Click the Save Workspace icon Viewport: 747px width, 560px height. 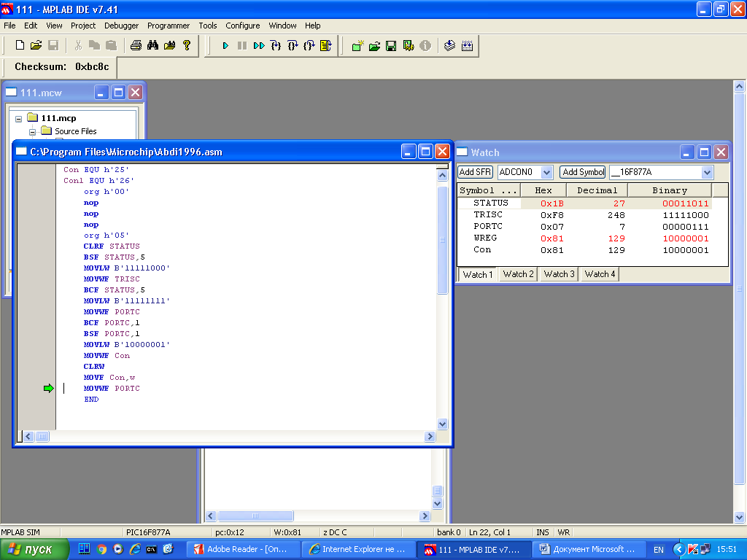pyautogui.click(x=391, y=46)
